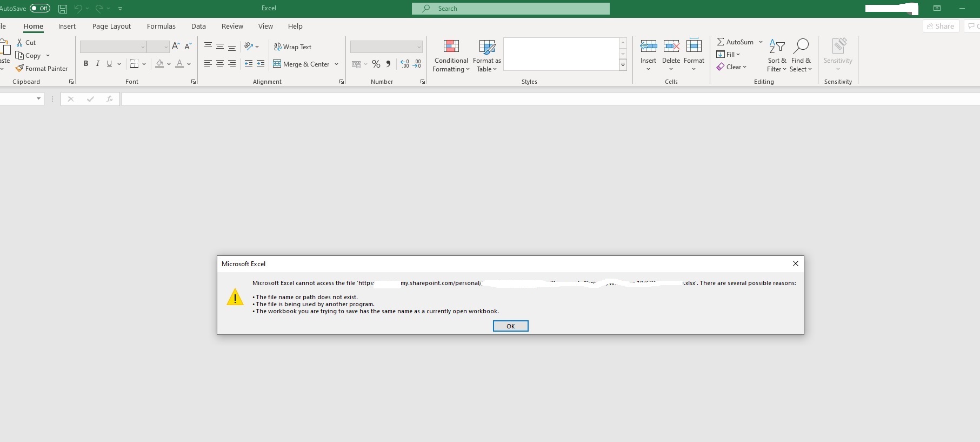Click the Align Right icon

click(x=232, y=64)
